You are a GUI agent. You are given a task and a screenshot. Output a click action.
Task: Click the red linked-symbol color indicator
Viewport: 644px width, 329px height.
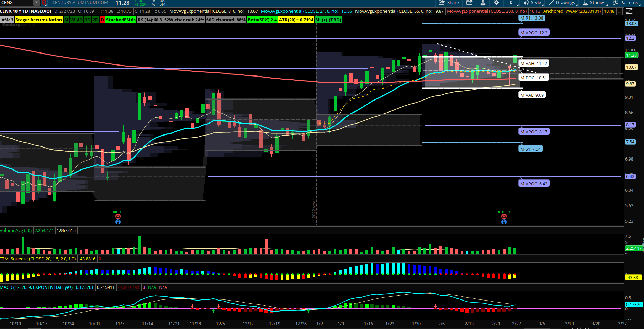click(44, 3)
